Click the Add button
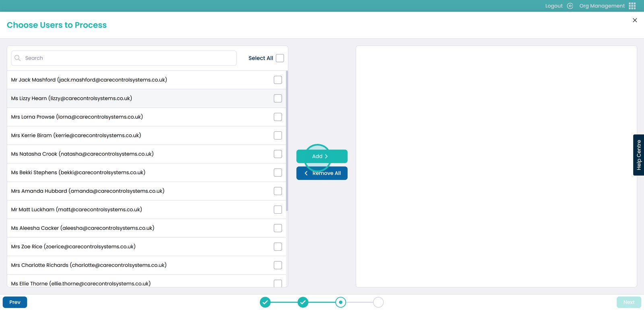 click(322, 156)
